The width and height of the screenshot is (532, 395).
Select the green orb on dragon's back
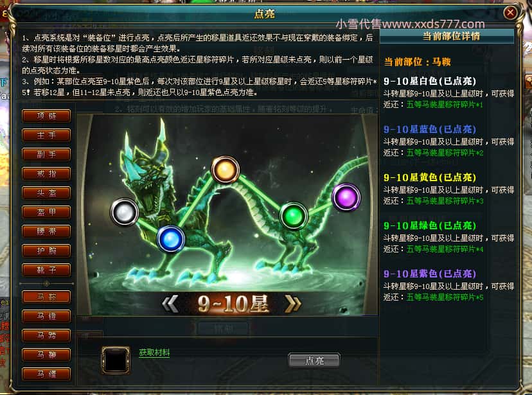coord(294,216)
